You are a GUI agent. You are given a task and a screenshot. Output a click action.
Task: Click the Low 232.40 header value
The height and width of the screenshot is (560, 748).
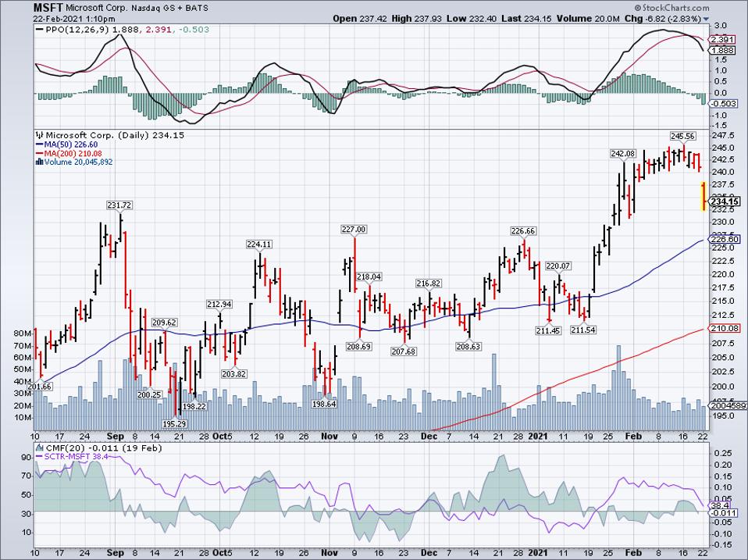tap(472, 19)
